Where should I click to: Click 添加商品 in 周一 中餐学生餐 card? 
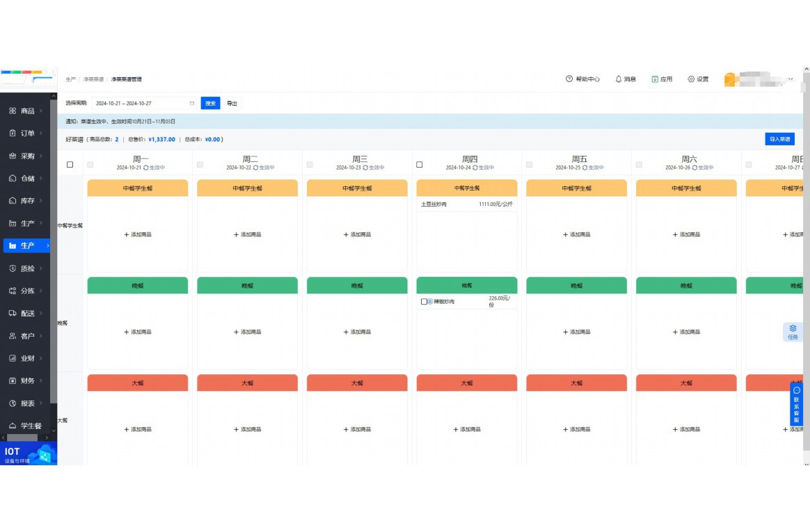[138, 235]
